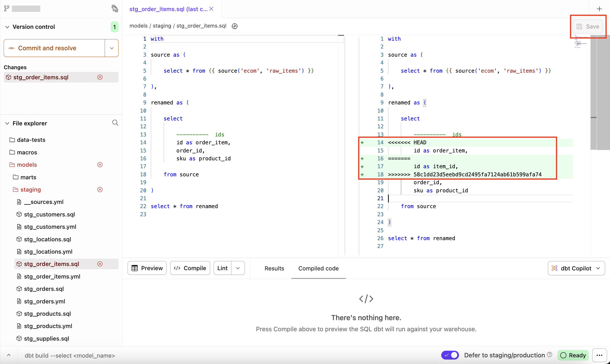610x364 pixels.
Task: Open the git branch menu
Action: coord(6,8)
